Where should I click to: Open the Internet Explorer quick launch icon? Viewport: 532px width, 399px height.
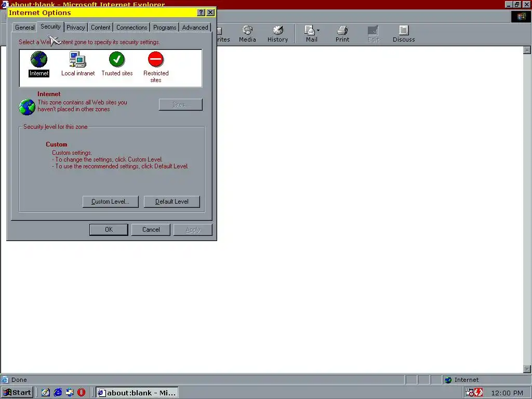[58, 392]
